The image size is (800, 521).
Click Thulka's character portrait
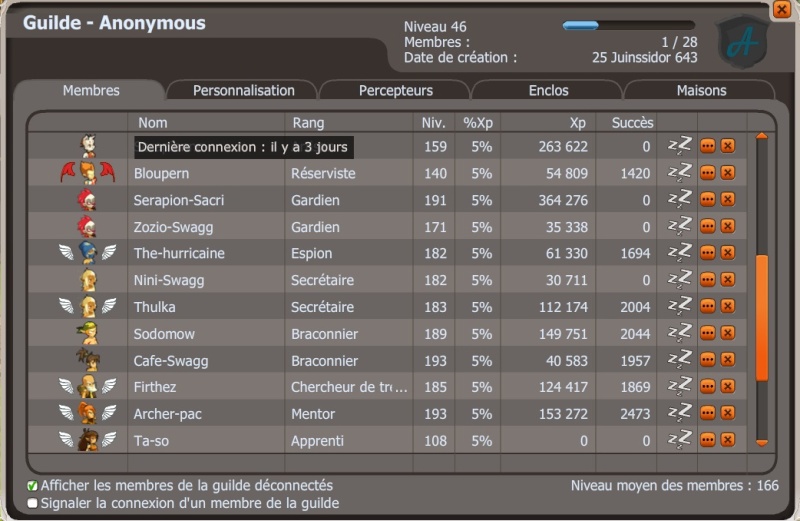88,307
